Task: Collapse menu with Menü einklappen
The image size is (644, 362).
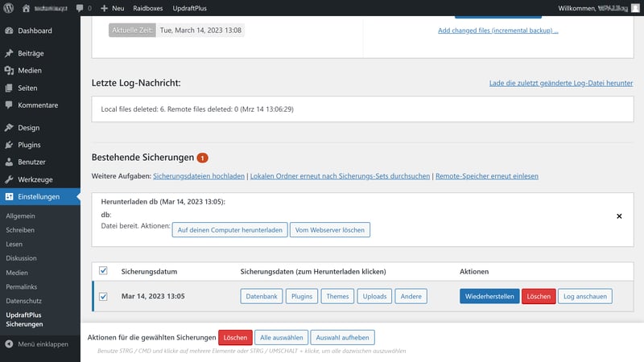Action: [42, 343]
